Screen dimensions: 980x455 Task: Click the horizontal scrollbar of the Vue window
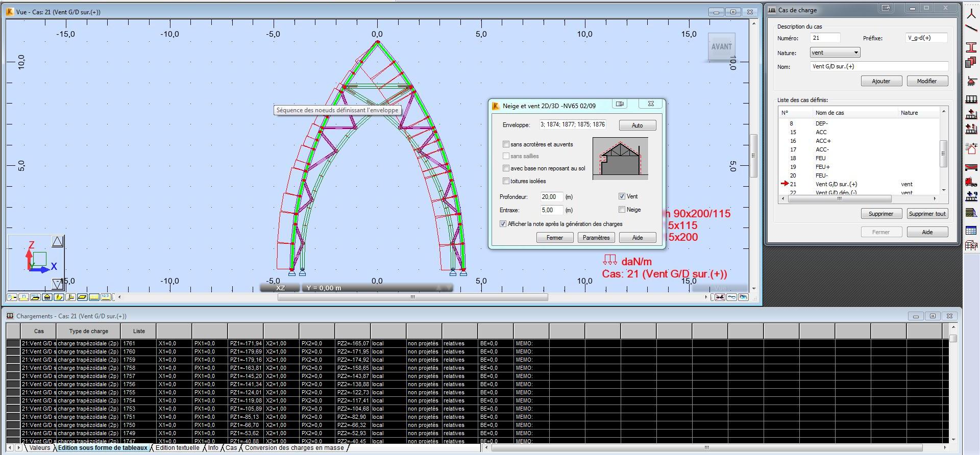(412, 297)
